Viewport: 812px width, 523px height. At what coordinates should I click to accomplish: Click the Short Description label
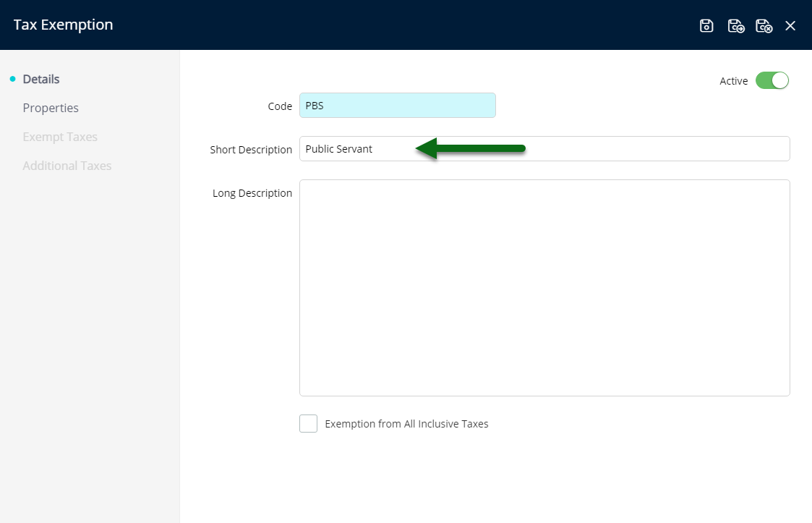click(251, 149)
